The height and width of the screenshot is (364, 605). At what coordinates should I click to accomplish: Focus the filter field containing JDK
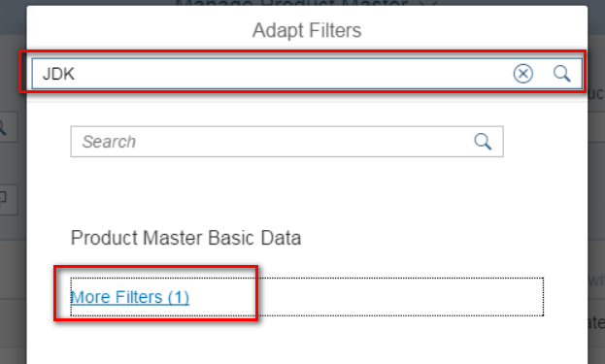[307, 74]
